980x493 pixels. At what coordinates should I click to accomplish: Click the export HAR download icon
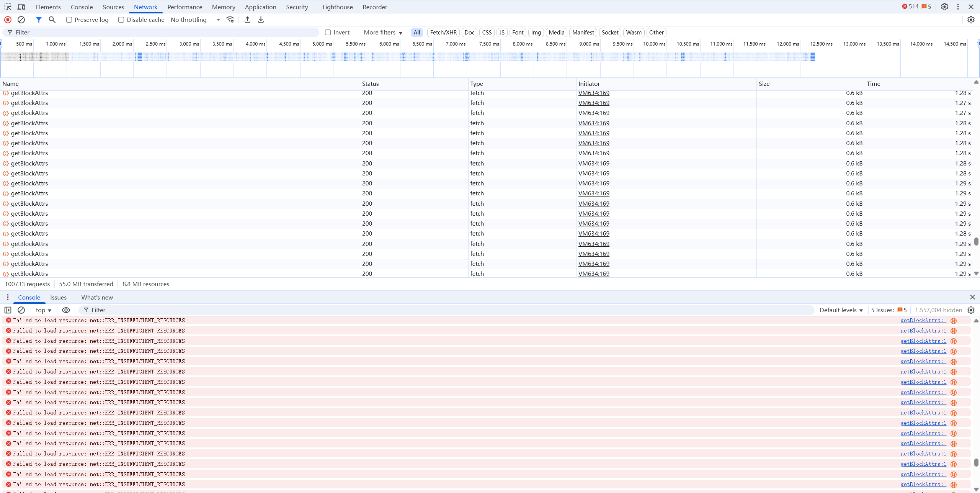click(261, 20)
